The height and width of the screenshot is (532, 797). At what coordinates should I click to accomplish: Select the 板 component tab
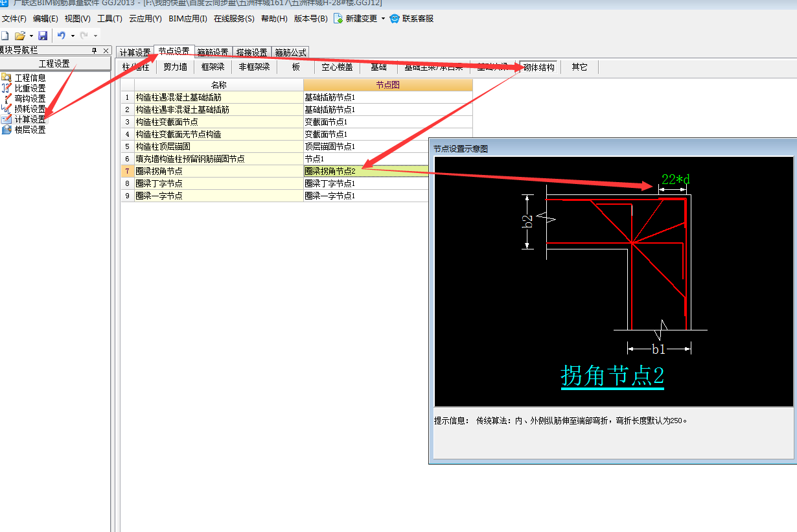[295, 67]
